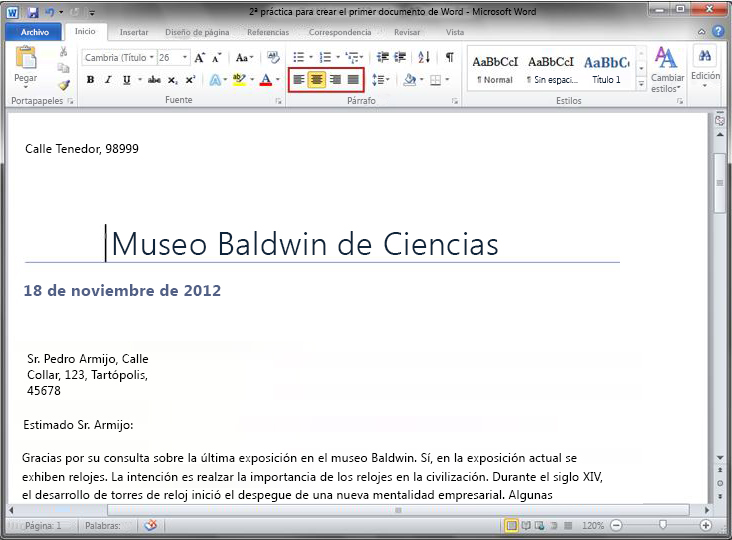Screen dimensions: 732x540
Task: Undo the last action
Action: tap(49, 12)
